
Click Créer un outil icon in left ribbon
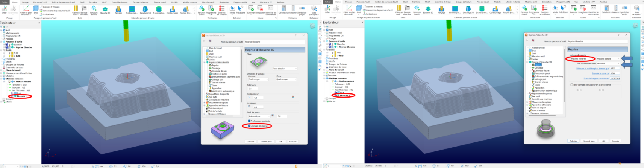coord(76,10)
